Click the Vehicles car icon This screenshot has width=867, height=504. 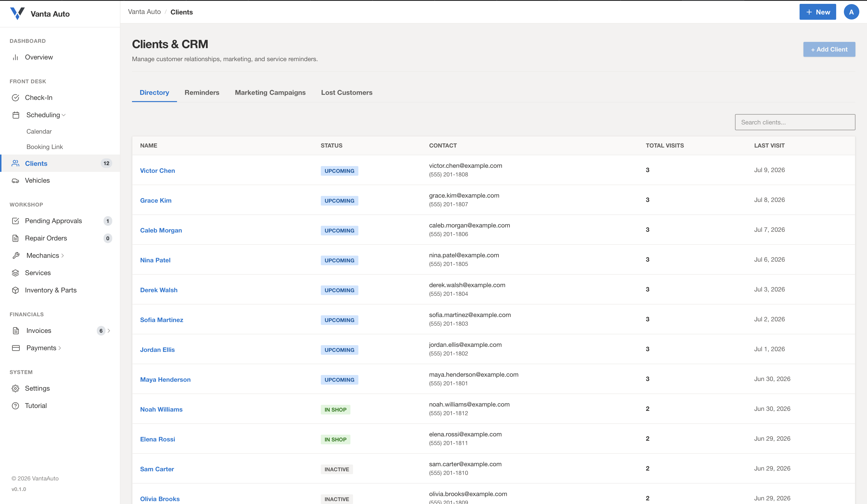coord(15,181)
